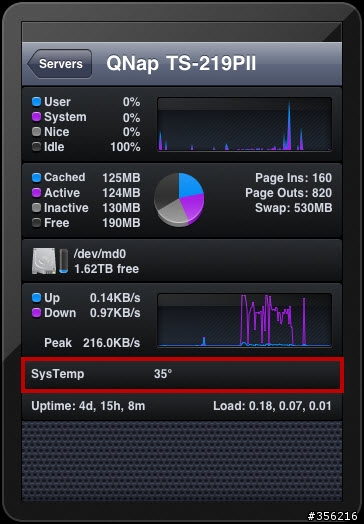This screenshot has width=364, height=524.
Task: Select the Uptime: 4d, 15h, 8m text
Action: click(x=88, y=406)
